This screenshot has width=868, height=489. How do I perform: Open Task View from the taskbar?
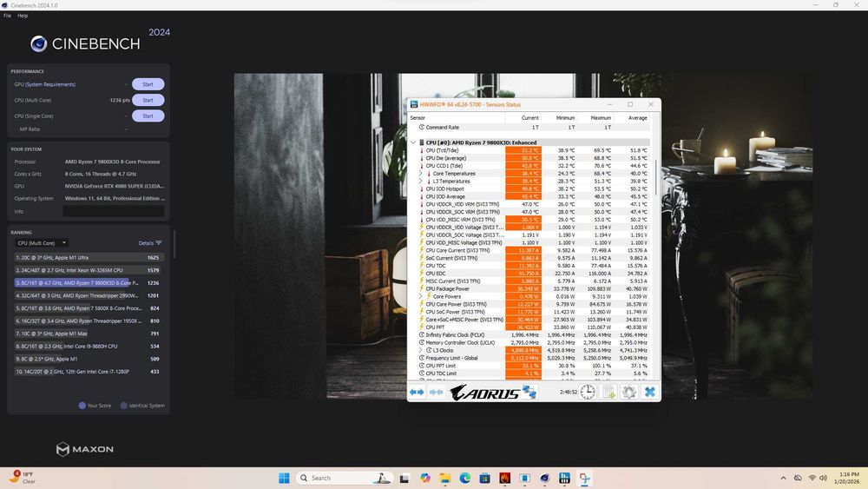(x=404, y=479)
